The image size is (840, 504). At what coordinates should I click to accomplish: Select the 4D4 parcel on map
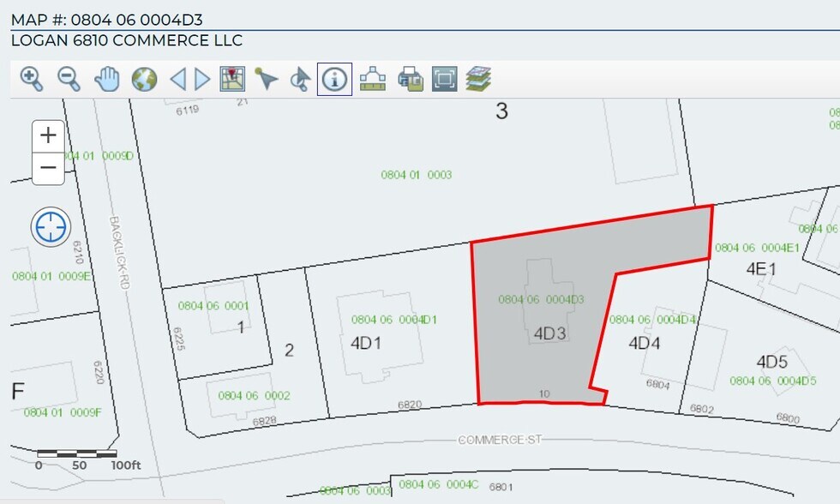click(x=645, y=351)
